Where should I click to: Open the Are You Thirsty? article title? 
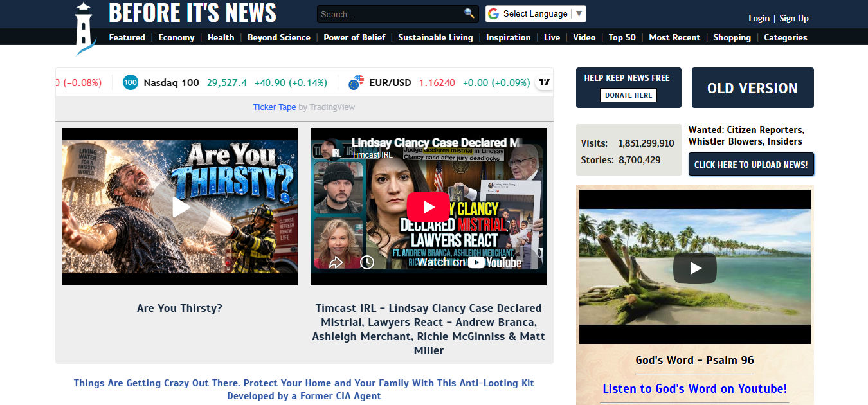179,308
